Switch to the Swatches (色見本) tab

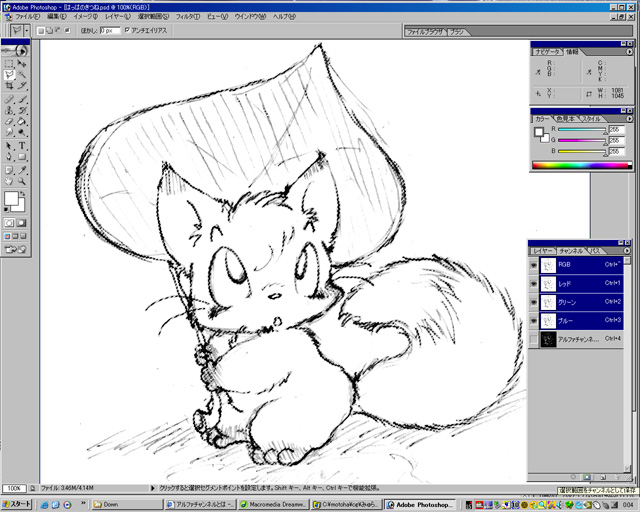pos(565,119)
